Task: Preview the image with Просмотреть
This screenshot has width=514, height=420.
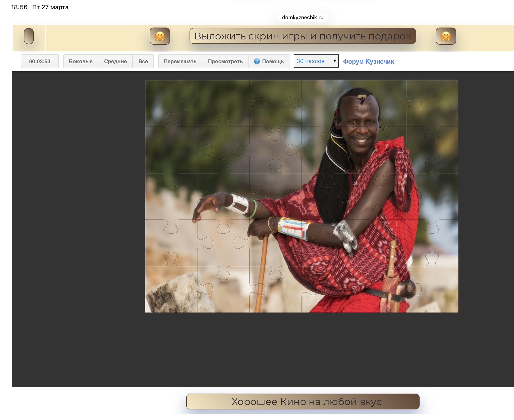Action: click(x=225, y=61)
